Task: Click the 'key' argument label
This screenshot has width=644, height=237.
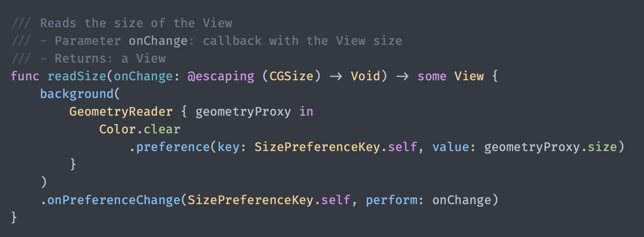Action: 228,147
